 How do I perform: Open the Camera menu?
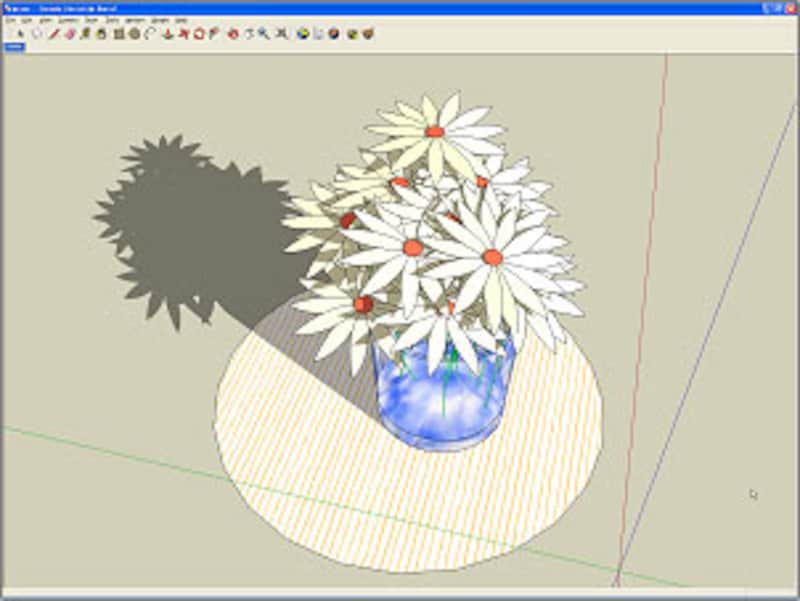(68, 20)
